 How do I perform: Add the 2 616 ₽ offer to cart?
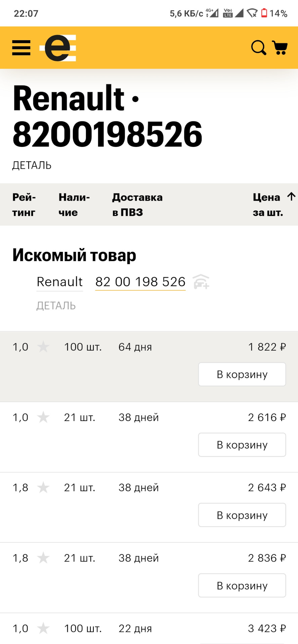click(242, 445)
